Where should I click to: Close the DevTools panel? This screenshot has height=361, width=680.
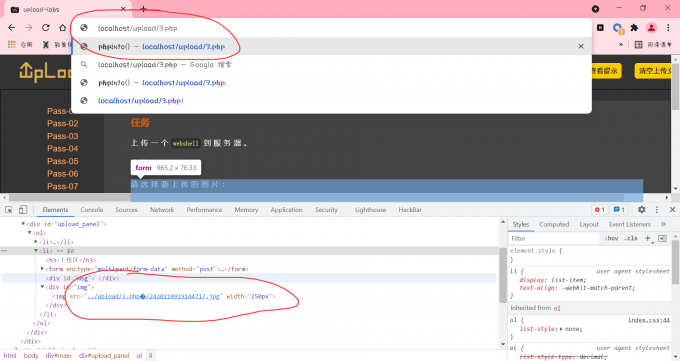[672, 210]
